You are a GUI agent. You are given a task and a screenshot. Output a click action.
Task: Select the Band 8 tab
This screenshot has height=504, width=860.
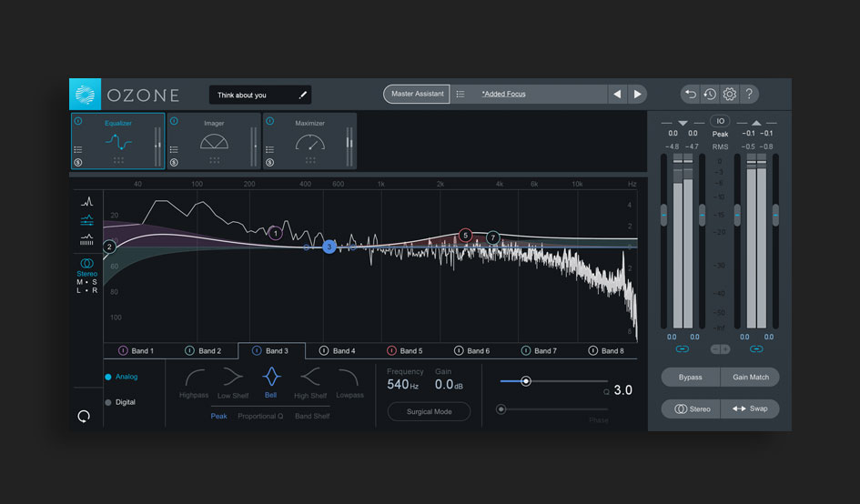pos(607,351)
